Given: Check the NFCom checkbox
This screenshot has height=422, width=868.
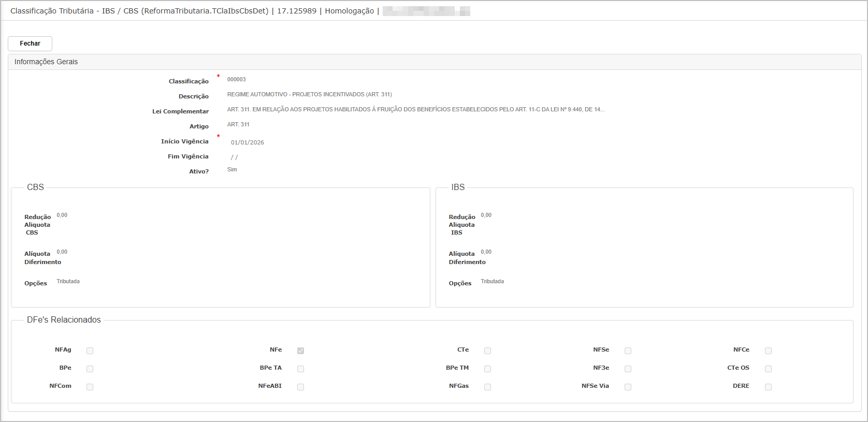Looking at the screenshot, I should coord(90,387).
